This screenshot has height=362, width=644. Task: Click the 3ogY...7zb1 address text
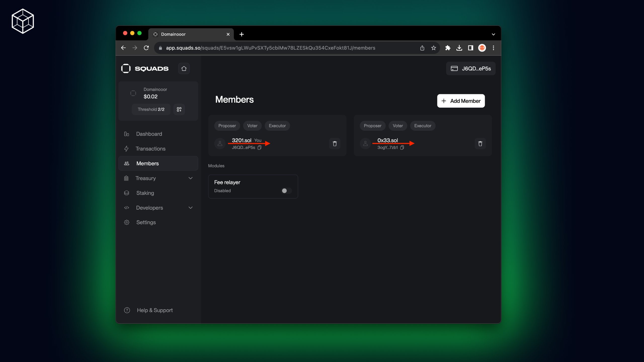click(387, 148)
